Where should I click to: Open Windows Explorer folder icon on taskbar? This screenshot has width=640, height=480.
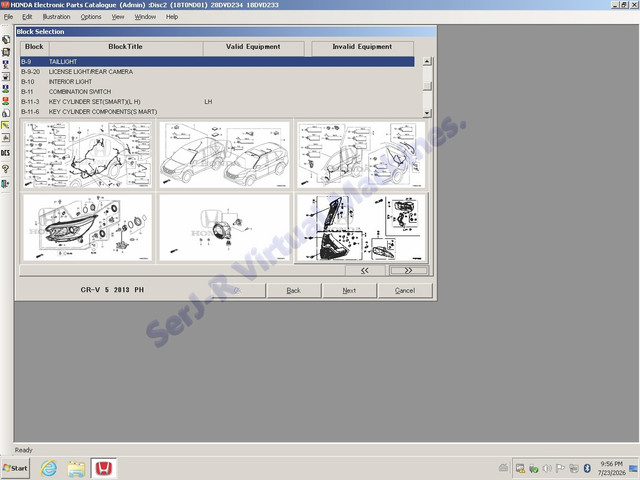[x=76, y=469]
